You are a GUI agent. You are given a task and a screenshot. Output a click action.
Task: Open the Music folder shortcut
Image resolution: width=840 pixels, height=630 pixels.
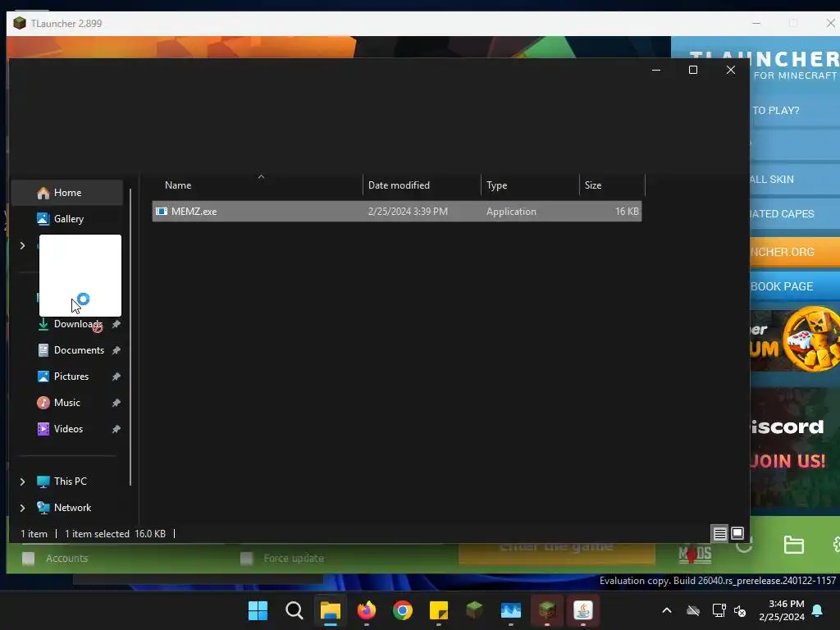(67, 403)
